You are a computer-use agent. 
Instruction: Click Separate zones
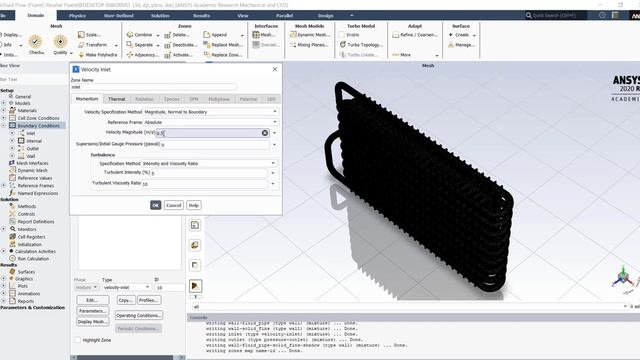[143, 45]
